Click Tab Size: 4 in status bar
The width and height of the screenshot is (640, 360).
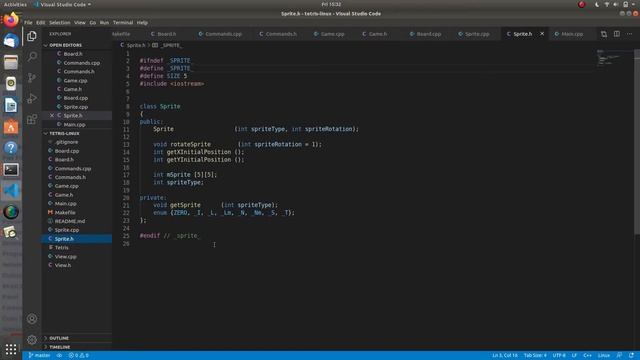[x=535, y=356]
